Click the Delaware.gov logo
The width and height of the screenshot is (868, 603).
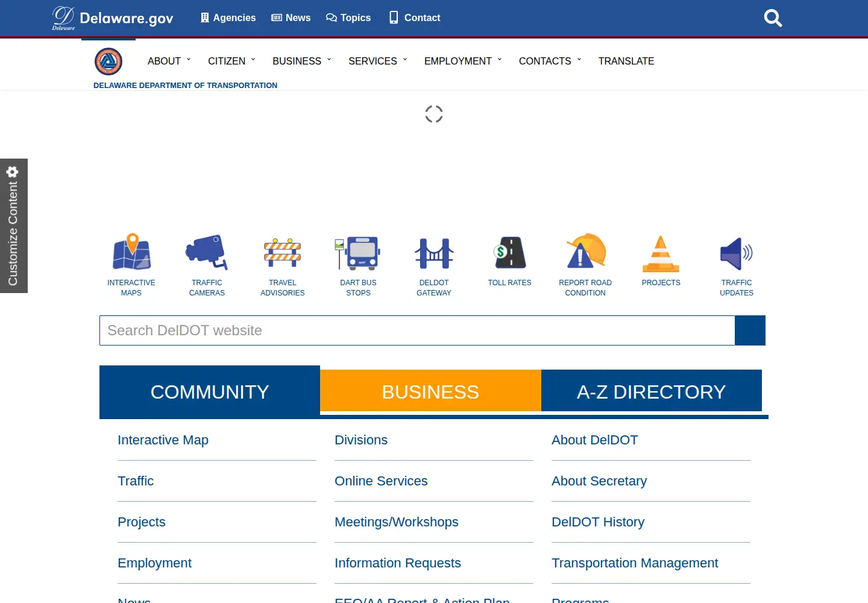pos(113,18)
